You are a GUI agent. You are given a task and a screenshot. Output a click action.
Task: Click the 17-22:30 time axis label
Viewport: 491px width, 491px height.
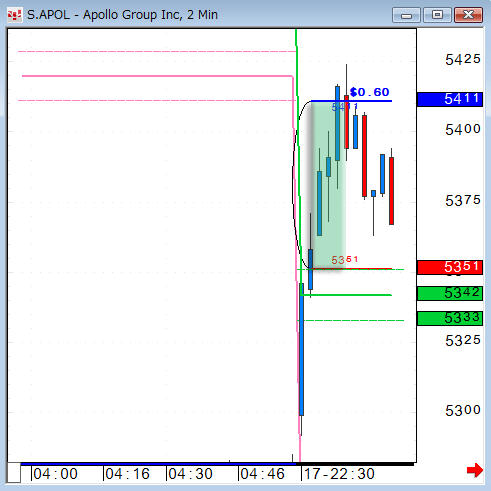pos(339,474)
